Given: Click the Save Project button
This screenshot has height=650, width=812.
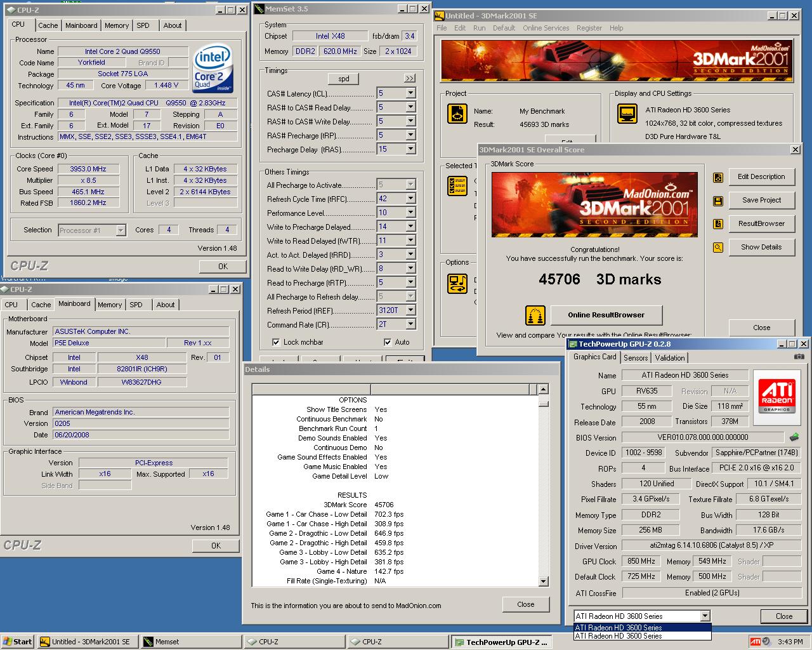Looking at the screenshot, I should coord(762,200).
